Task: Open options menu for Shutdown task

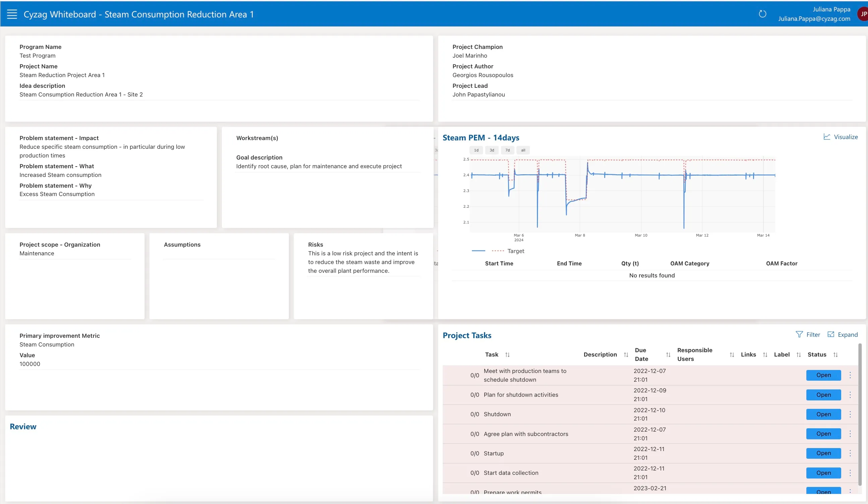Action: pos(850,415)
